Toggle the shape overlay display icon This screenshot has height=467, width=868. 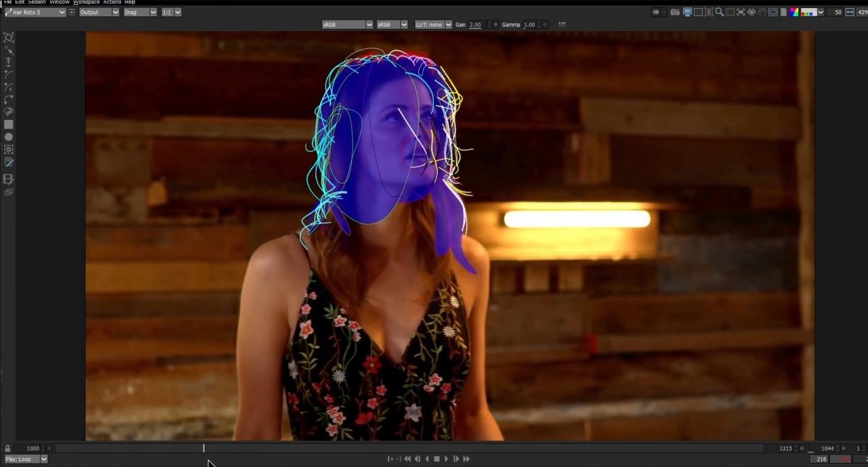pyautogui.click(x=772, y=12)
